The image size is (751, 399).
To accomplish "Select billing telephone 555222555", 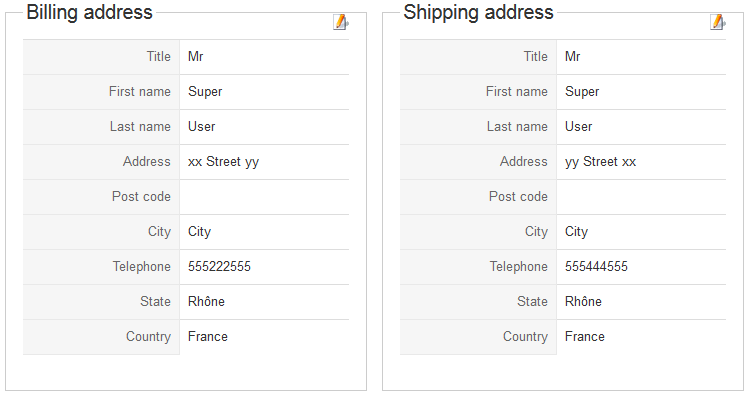I will (x=219, y=266).
